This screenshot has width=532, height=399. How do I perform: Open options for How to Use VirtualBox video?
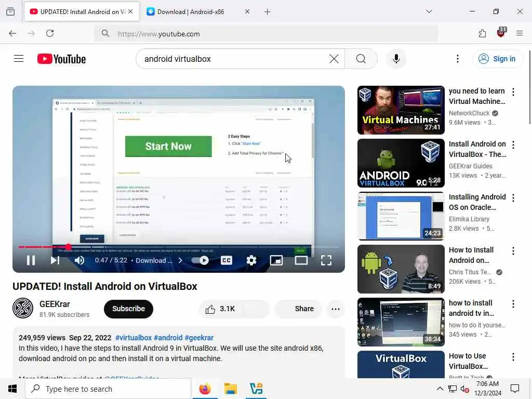pos(513,356)
